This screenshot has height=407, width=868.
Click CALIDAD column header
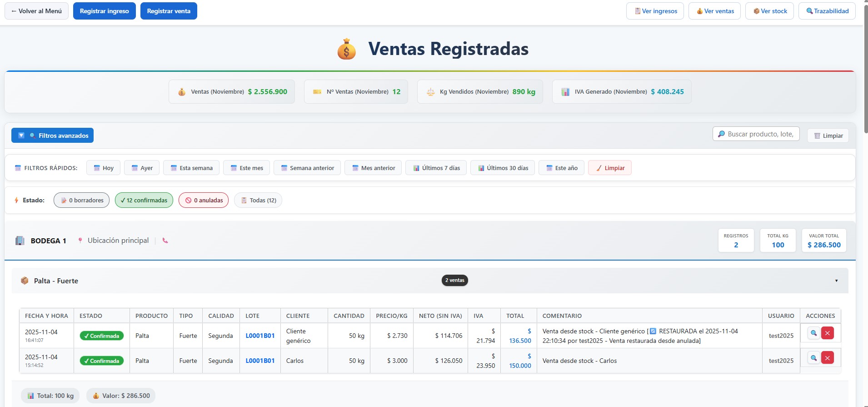[221, 316]
